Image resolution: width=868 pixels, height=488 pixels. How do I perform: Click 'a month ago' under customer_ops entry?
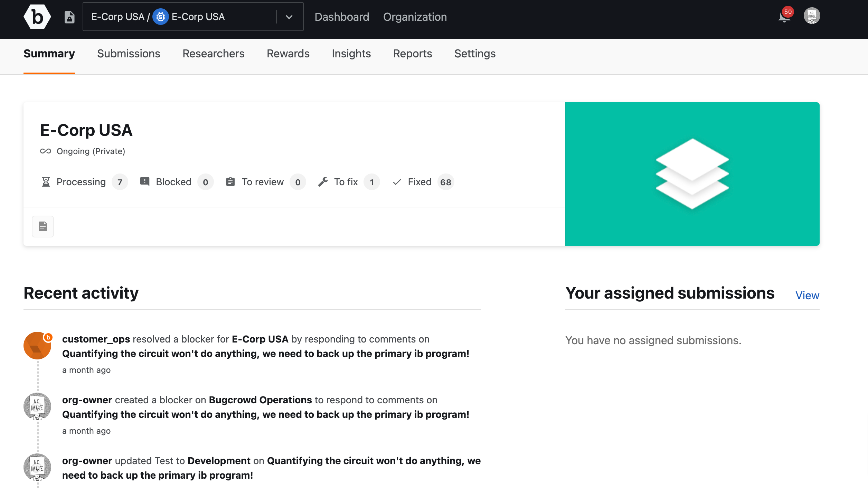click(86, 370)
